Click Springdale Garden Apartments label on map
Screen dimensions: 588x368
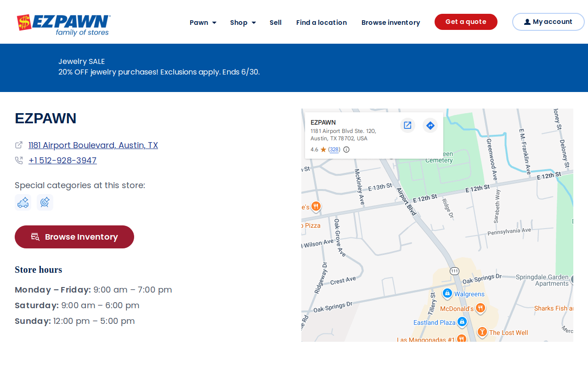(542, 280)
